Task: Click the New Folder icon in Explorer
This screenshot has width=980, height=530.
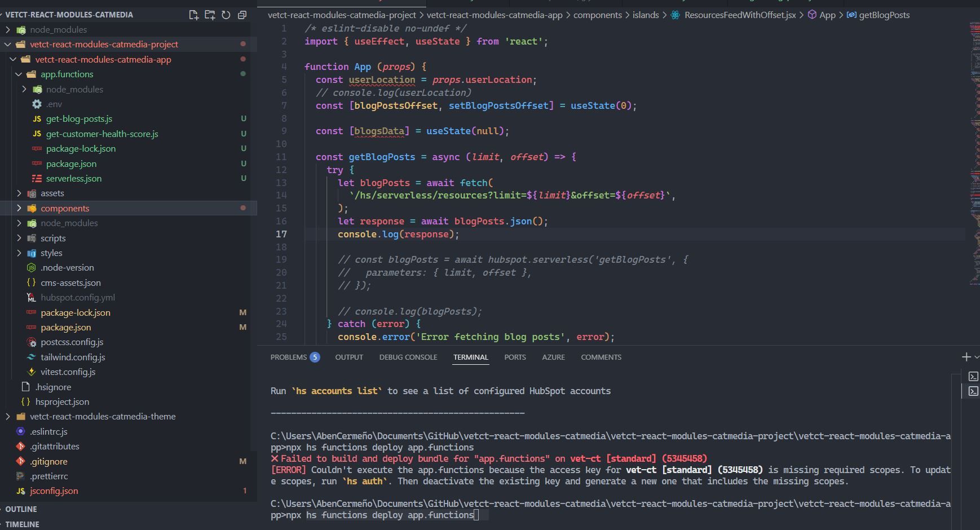Action: (209, 15)
